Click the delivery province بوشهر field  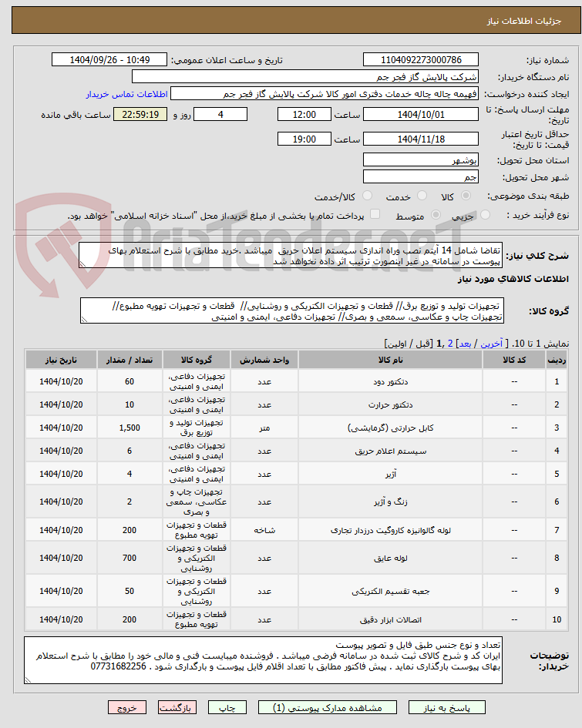(421, 160)
